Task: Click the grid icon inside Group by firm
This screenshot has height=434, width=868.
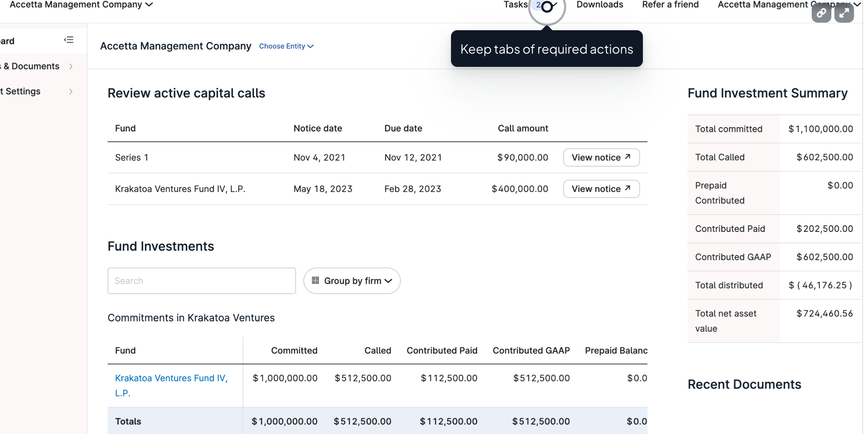Action: click(x=316, y=281)
